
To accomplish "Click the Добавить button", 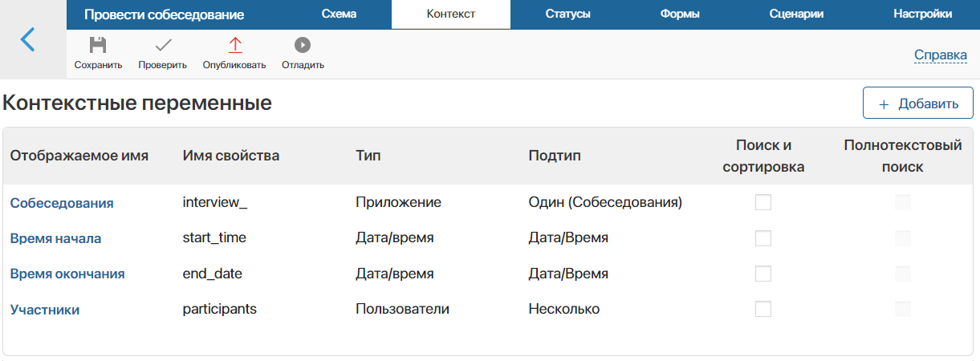I will pyautogui.click(x=918, y=103).
